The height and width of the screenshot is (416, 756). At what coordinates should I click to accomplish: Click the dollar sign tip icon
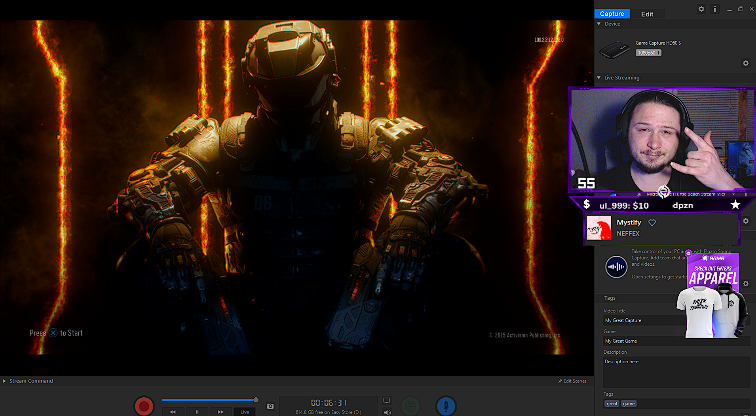click(x=587, y=204)
